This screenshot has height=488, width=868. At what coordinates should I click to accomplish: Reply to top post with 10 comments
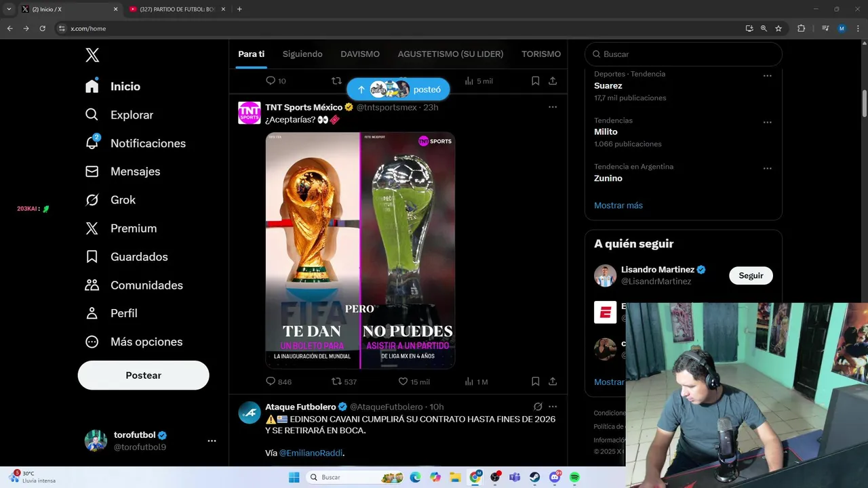tap(276, 81)
